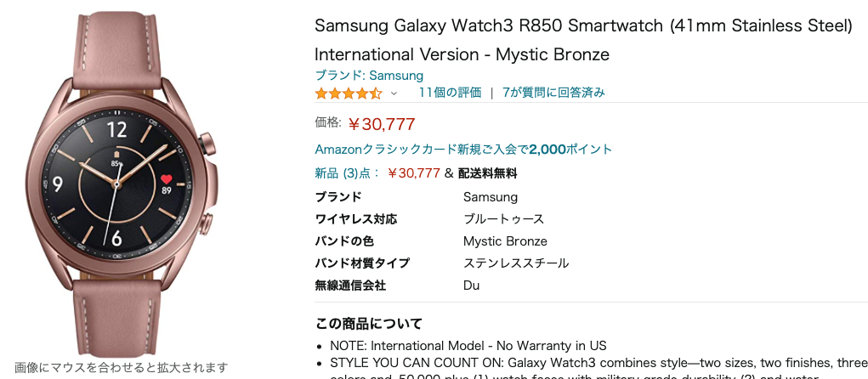868x379 pixels.
Task: Click the Mystic Bronze band color value
Action: click(505, 241)
